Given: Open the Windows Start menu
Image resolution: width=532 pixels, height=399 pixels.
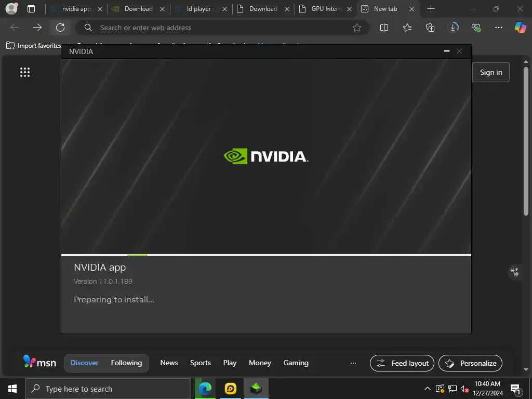Looking at the screenshot, I should tap(12, 389).
